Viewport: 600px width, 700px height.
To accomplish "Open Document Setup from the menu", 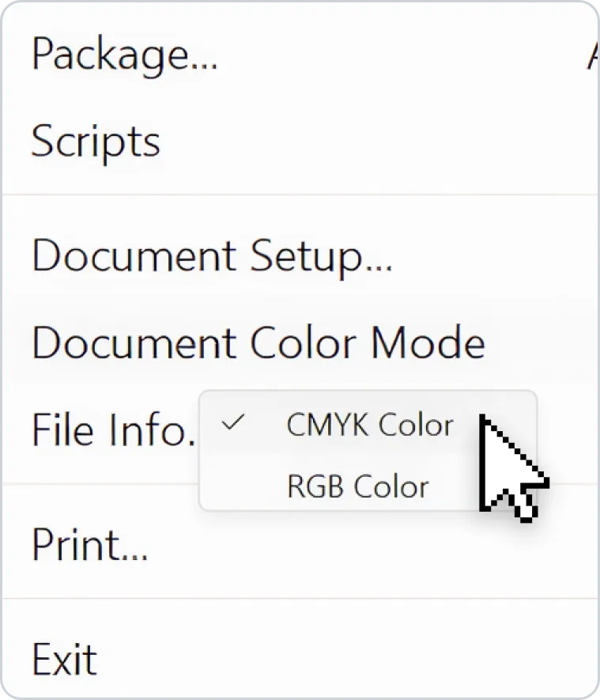I will (300, 256).
